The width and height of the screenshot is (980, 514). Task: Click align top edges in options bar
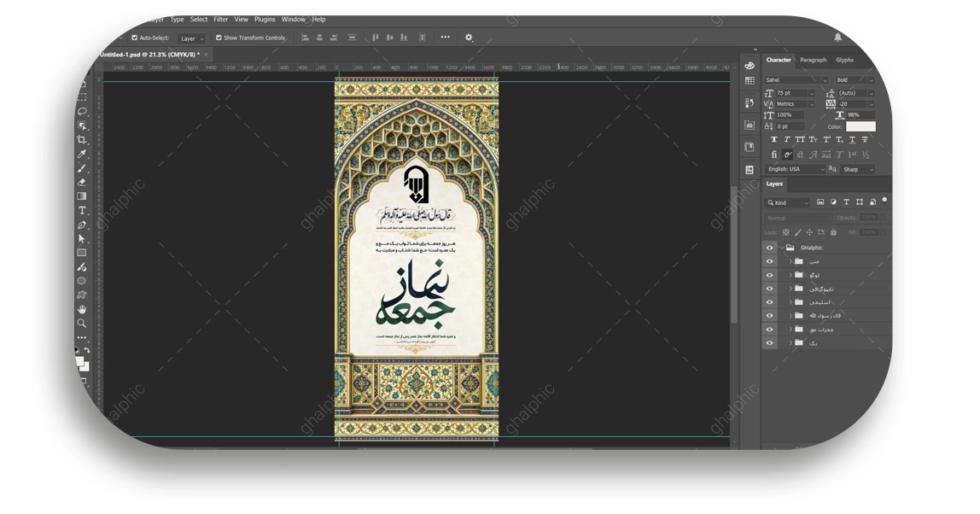[x=375, y=38]
